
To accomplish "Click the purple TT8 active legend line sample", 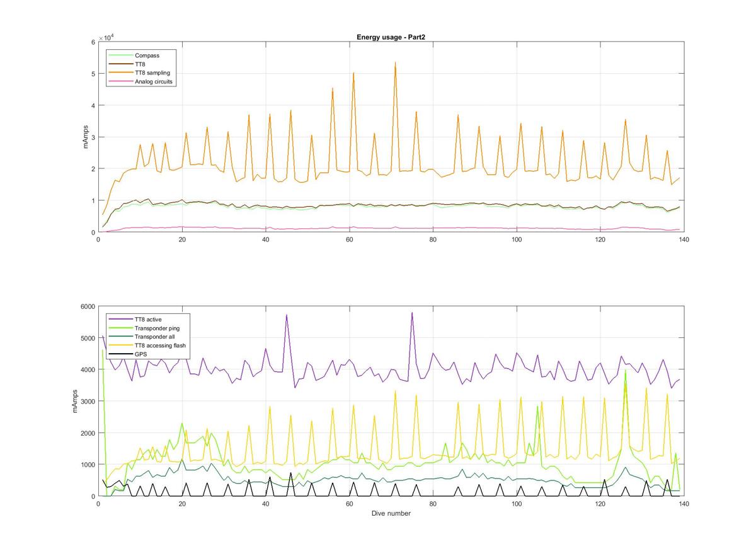I will (120, 320).
